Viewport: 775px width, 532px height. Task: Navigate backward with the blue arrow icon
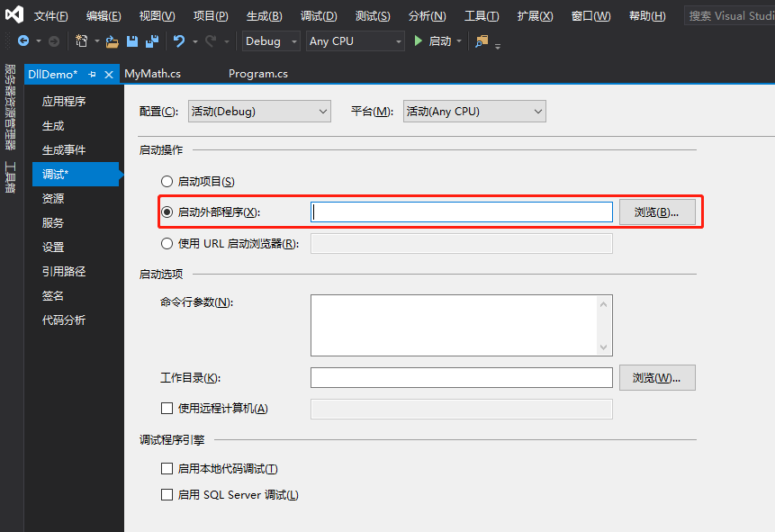[x=23, y=41]
